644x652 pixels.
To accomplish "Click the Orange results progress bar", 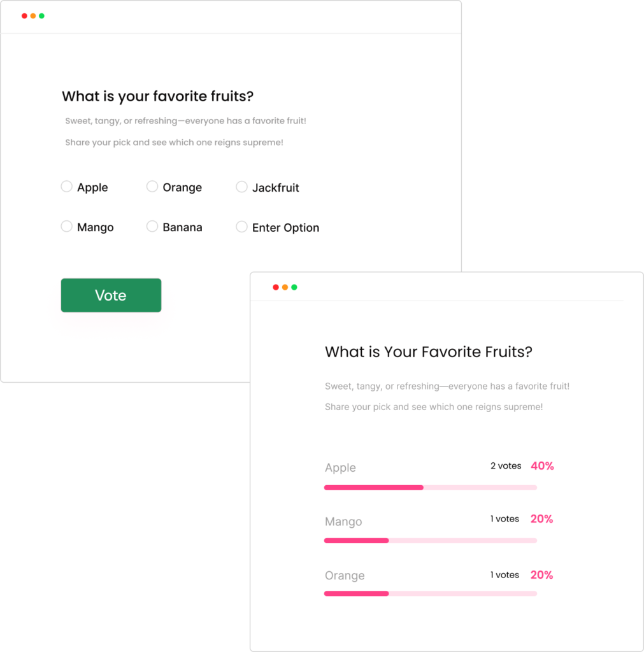I will [x=430, y=593].
